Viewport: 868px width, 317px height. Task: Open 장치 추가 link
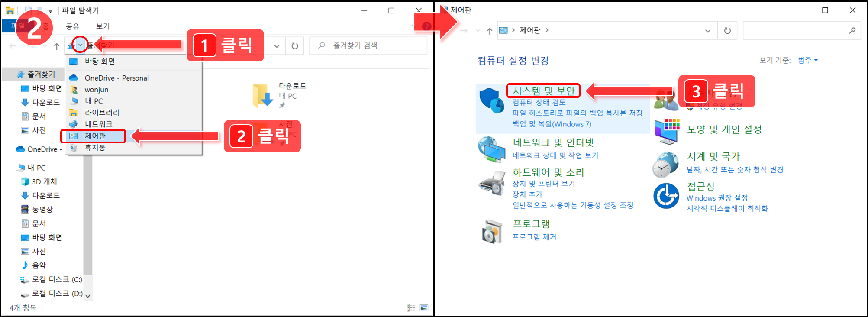point(527,194)
